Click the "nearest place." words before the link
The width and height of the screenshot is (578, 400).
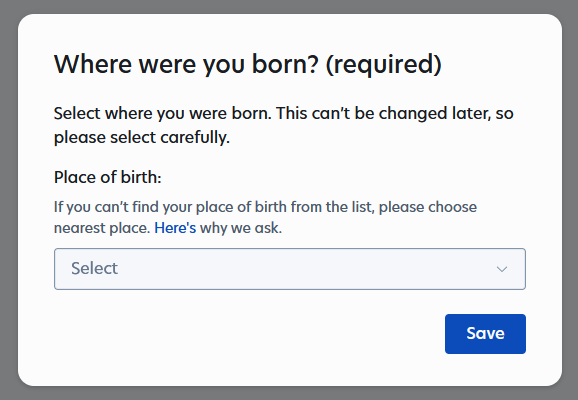102,228
